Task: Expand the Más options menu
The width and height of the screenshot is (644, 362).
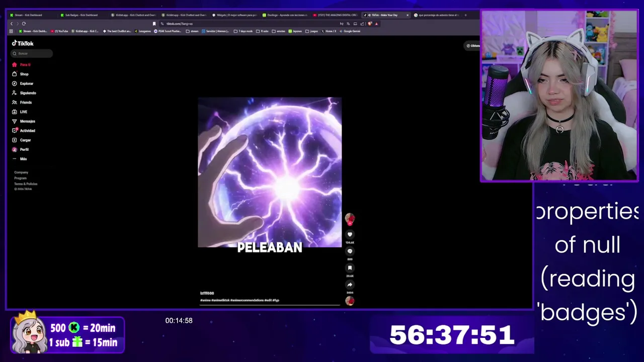Action: click(x=20, y=159)
